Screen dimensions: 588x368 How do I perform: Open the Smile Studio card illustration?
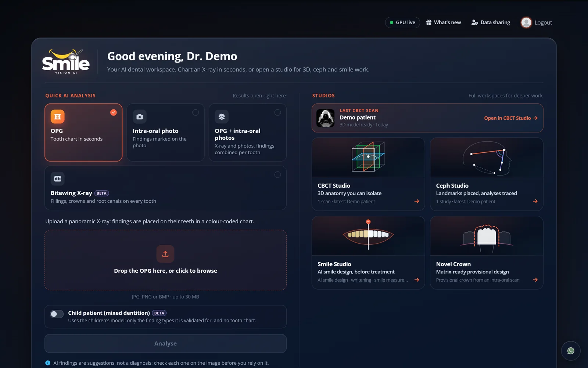click(x=368, y=236)
